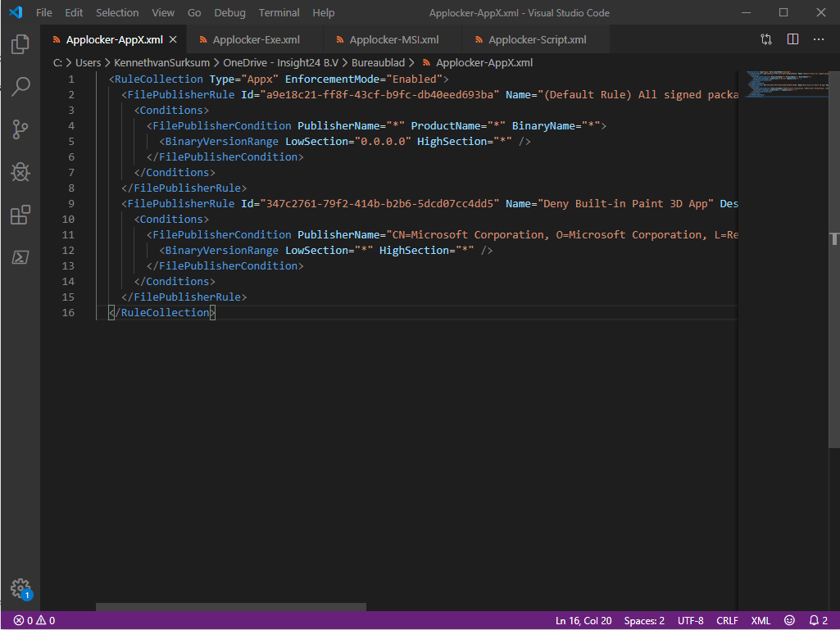Click the RSS icon on Applocker-MSI.xml tab
Image resolution: width=840 pixels, height=630 pixels.
339,39
